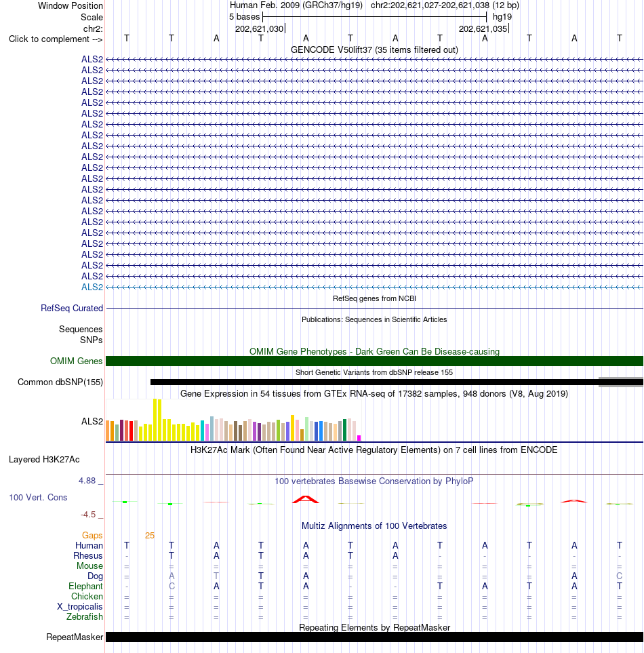Open the GENCODE V50lift37 track title

374,50
